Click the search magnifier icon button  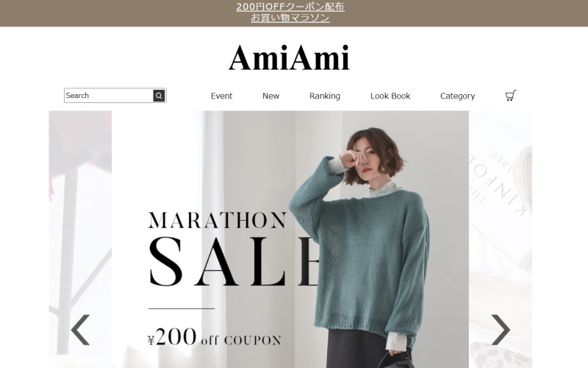point(159,96)
